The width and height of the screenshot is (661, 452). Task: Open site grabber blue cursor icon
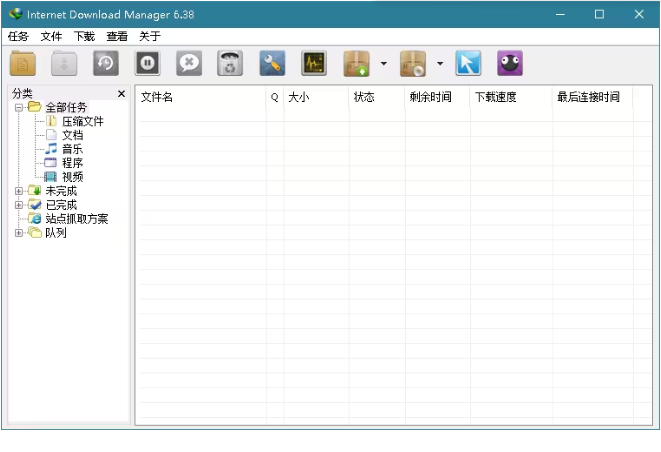468,63
